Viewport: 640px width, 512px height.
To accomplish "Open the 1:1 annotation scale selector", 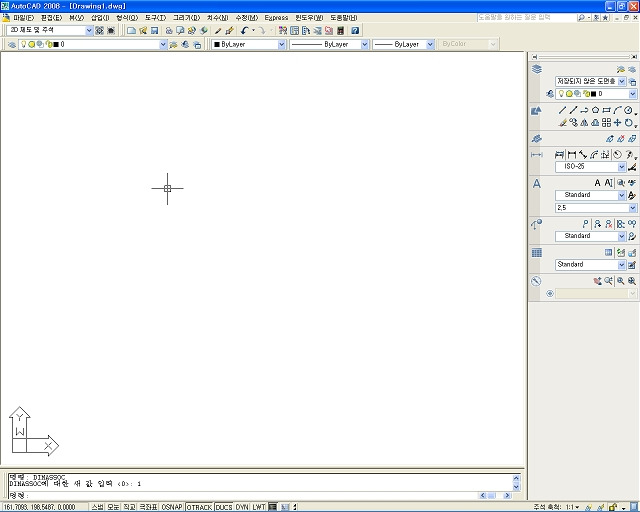I will click(572, 507).
